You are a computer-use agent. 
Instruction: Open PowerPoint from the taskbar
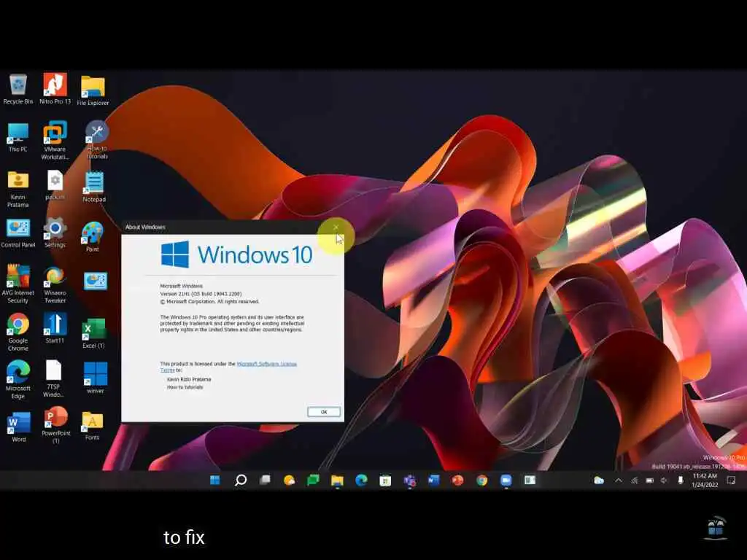click(x=458, y=480)
